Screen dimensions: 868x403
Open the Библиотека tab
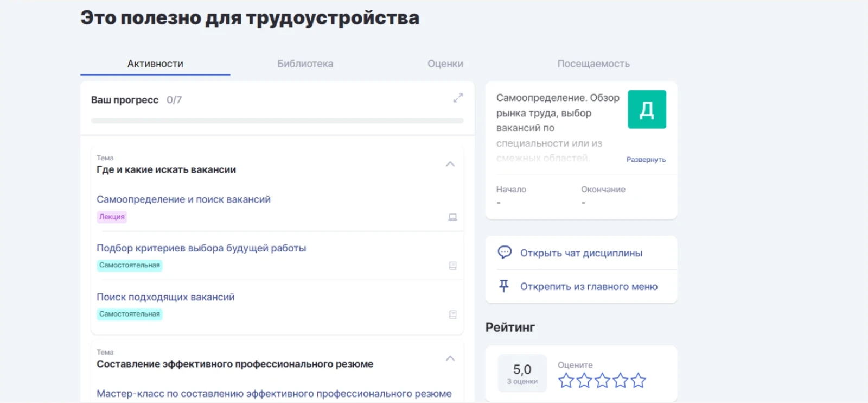click(x=305, y=64)
